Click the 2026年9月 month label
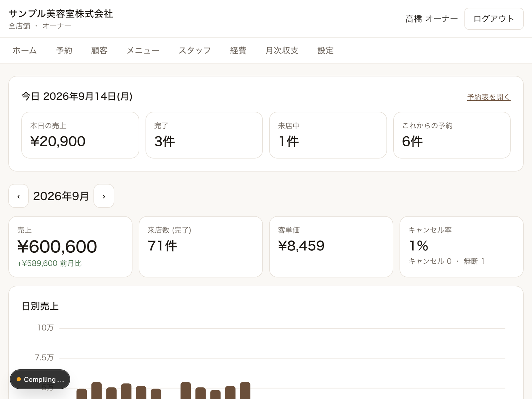Image resolution: width=532 pixels, height=399 pixels. point(61,196)
